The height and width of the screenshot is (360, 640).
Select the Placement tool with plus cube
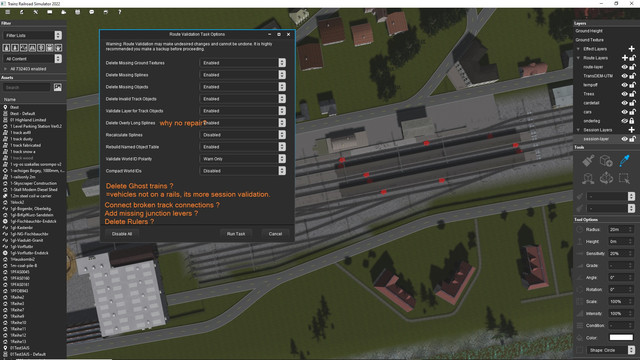pos(606,161)
